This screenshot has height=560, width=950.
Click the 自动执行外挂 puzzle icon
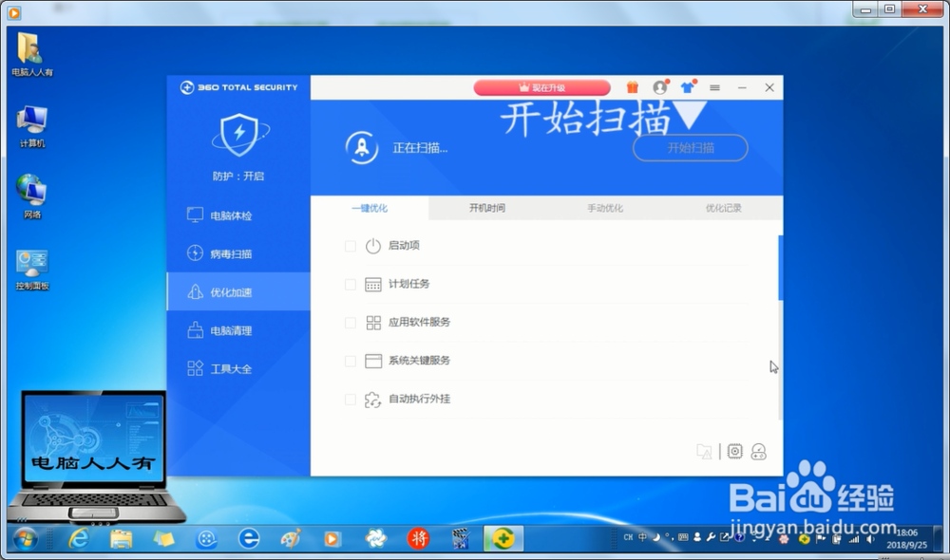pos(372,400)
